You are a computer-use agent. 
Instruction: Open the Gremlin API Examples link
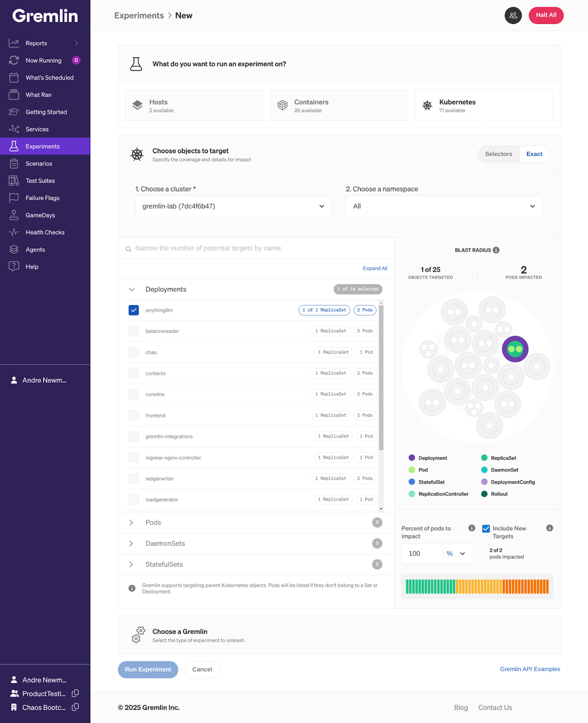click(x=530, y=669)
